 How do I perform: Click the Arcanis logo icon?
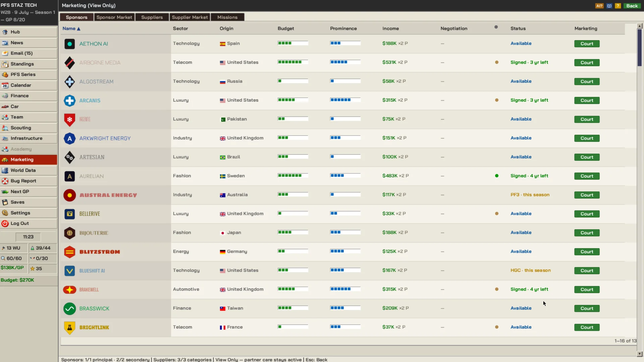click(x=69, y=101)
